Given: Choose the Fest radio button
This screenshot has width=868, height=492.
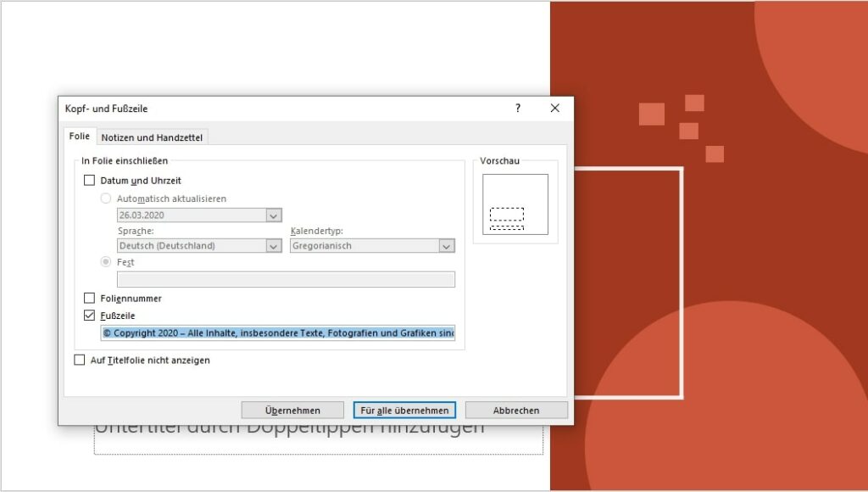Looking at the screenshot, I should tap(106, 262).
